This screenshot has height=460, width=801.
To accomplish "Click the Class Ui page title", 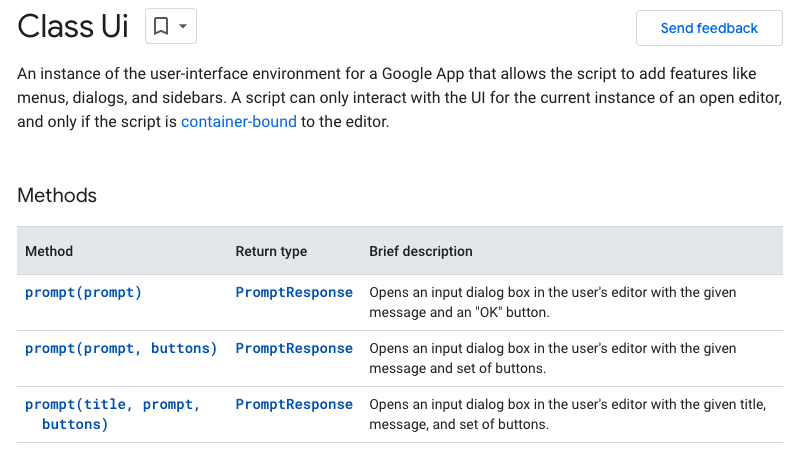I will [73, 27].
